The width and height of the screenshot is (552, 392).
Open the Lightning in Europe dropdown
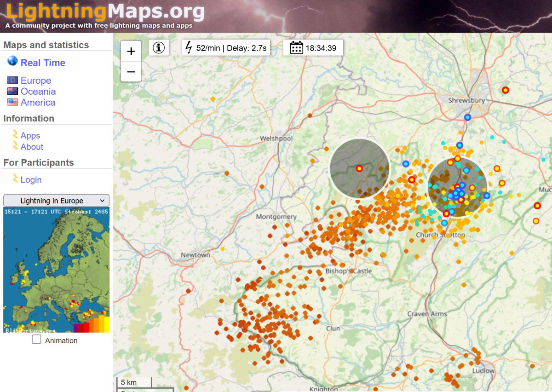click(x=56, y=201)
